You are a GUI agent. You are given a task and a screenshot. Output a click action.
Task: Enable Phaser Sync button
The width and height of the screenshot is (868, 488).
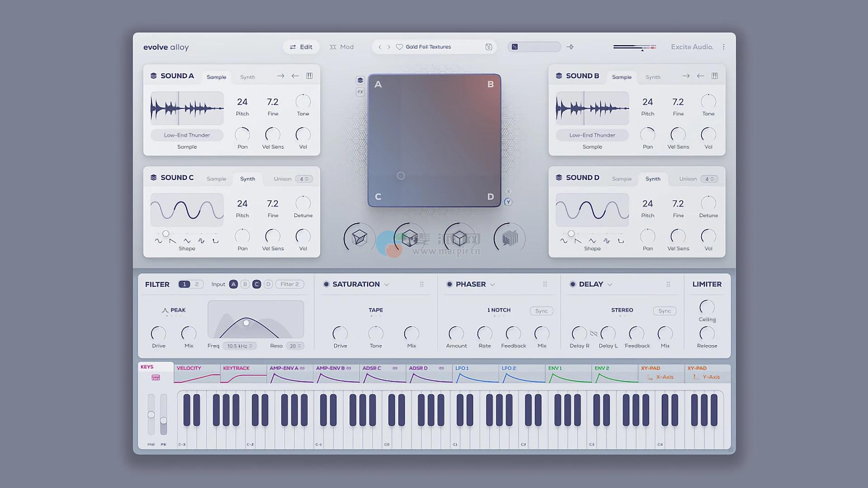(541, 311)
